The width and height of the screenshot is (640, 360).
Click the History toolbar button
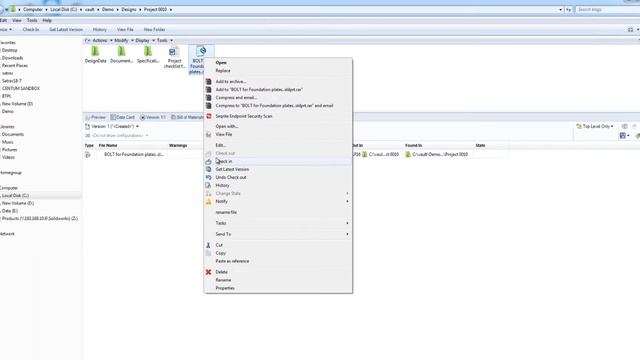[100, 30]
